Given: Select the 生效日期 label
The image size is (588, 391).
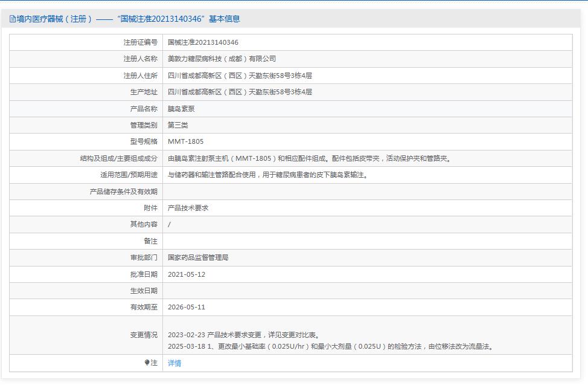Looking at the screenshot, I should [144, 291].
